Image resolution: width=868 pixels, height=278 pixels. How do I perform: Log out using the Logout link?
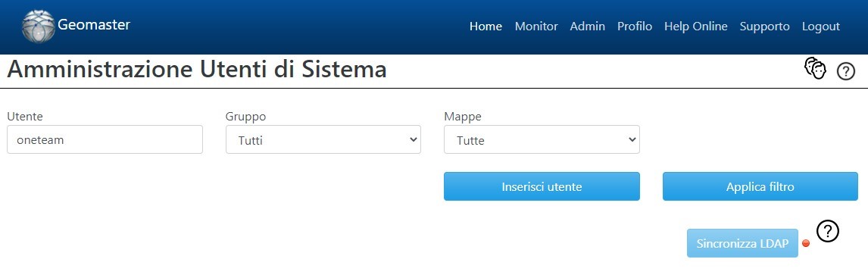point(820,27)
